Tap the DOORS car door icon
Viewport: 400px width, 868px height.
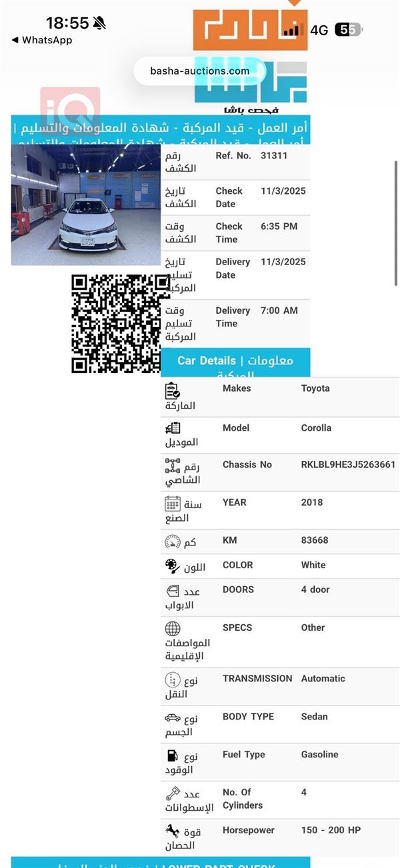click(x=173, y=591)
